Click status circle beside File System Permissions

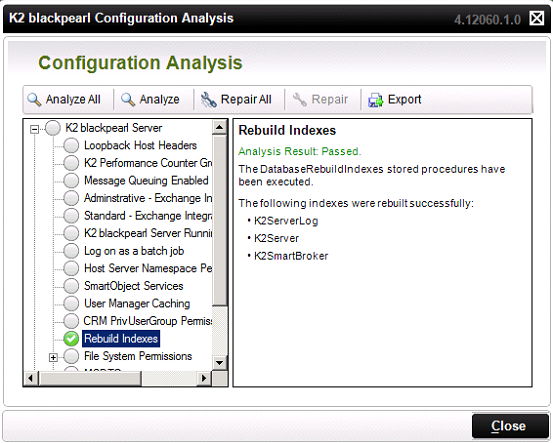click(71, 356)
